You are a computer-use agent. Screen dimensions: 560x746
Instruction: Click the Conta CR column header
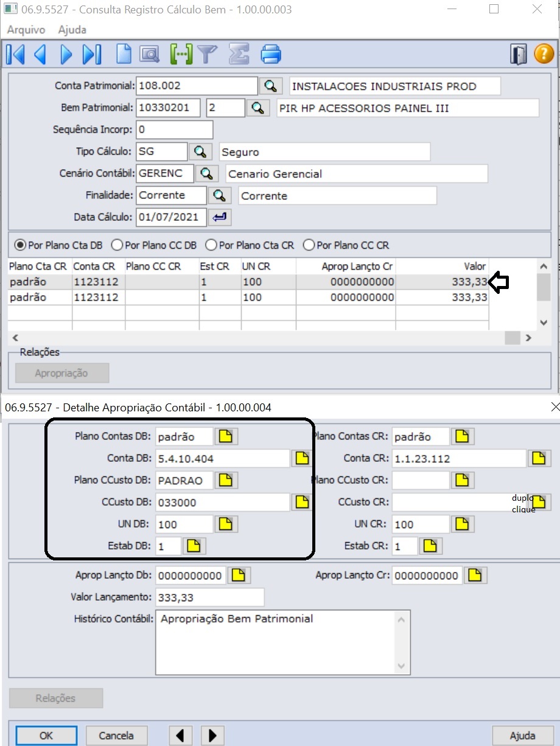(98, 266)
